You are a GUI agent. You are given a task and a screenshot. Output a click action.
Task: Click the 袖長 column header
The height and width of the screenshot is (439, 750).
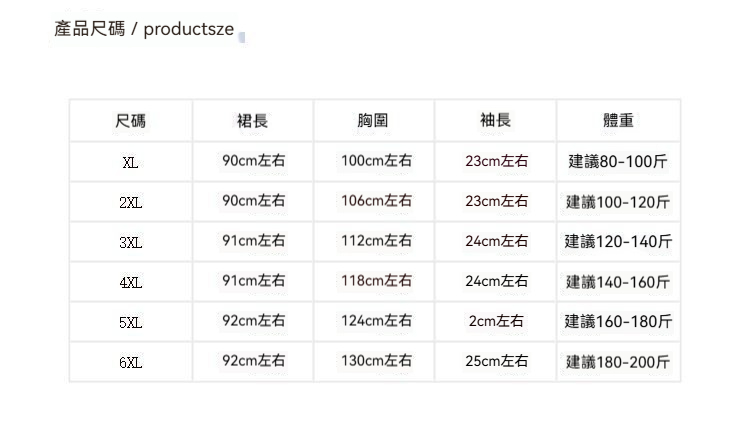pos(496,121)
